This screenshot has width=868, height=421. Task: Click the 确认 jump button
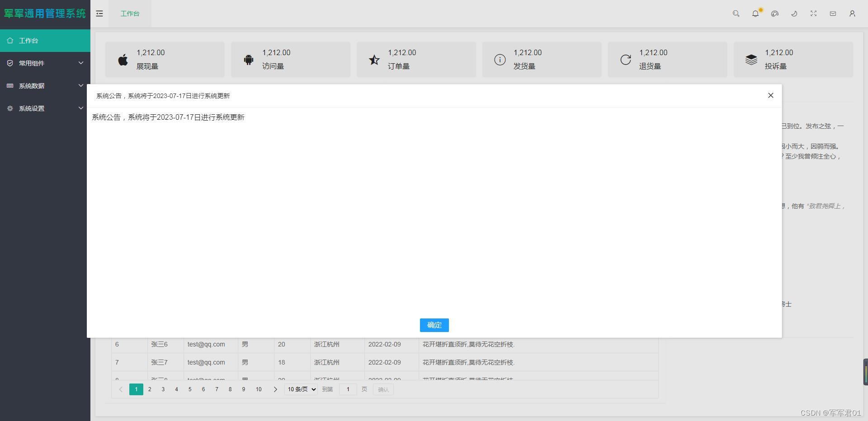[x=383, y=389]
